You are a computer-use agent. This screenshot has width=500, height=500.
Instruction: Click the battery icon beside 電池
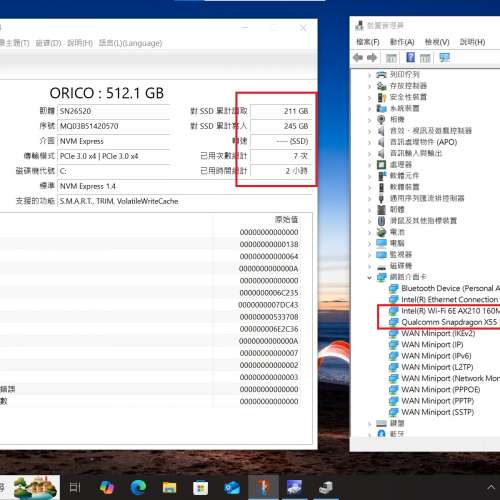click(381, 232)
